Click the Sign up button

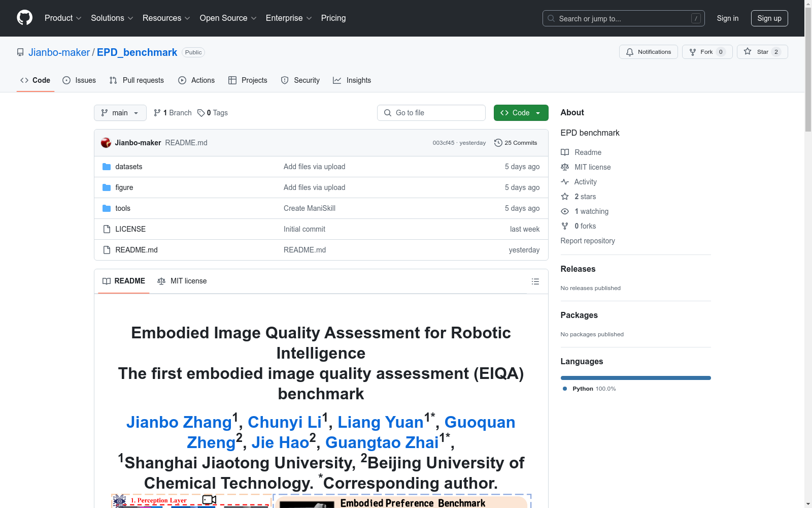[769, 18]
